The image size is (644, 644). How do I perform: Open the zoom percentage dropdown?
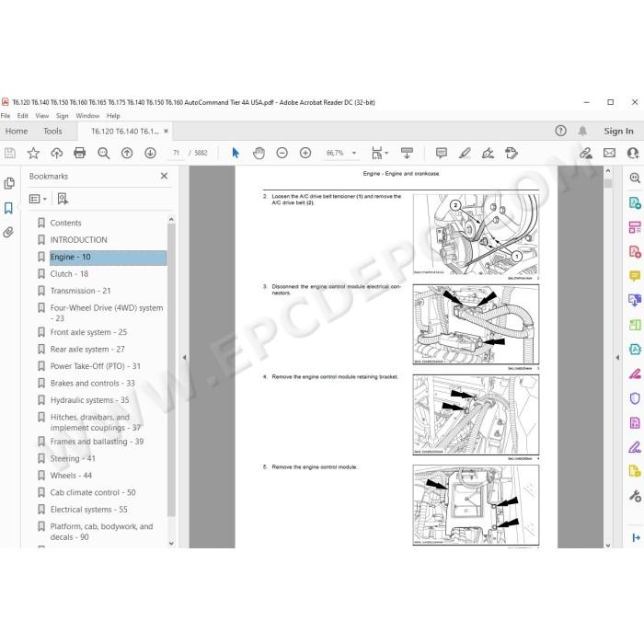[354, 154]
